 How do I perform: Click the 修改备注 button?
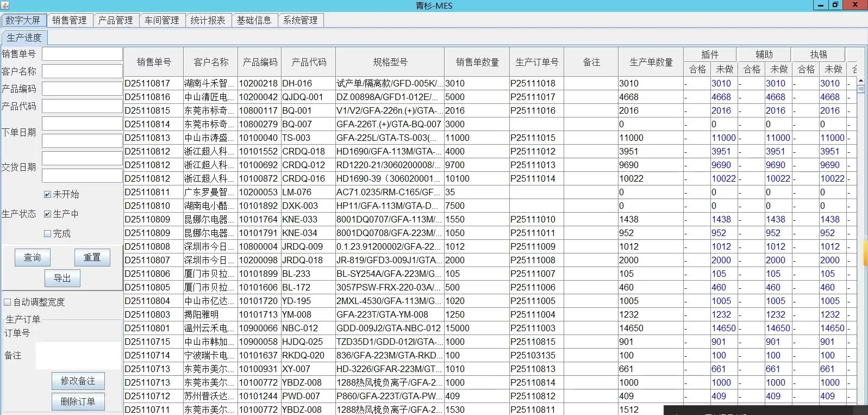(x=78, y=381)
